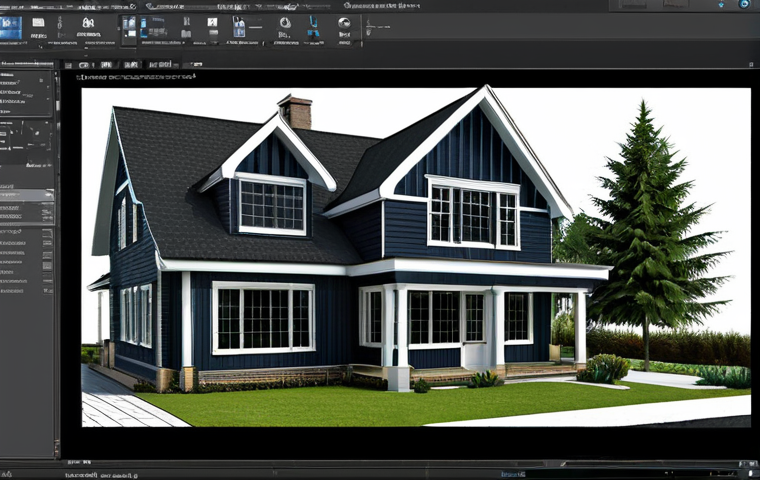This screenshot has width=760, height=480.
Task: Click the white rectangular page icon in toolbar
Action: (x=38, y=22)
